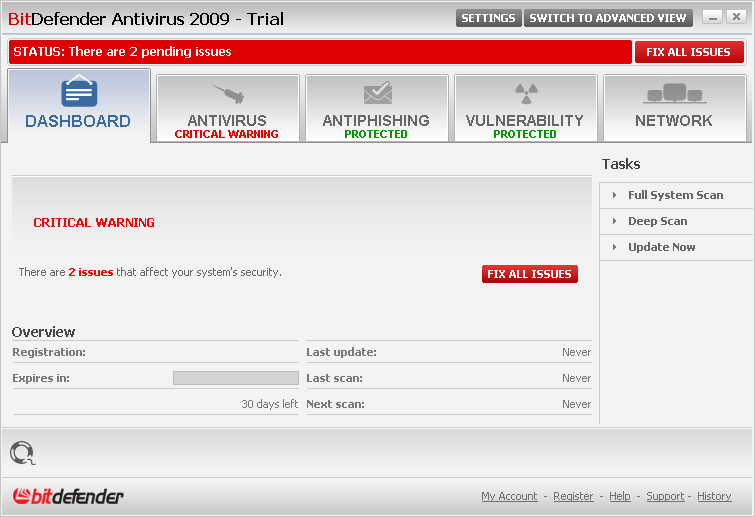Click the Overview heading

(43, 332)
